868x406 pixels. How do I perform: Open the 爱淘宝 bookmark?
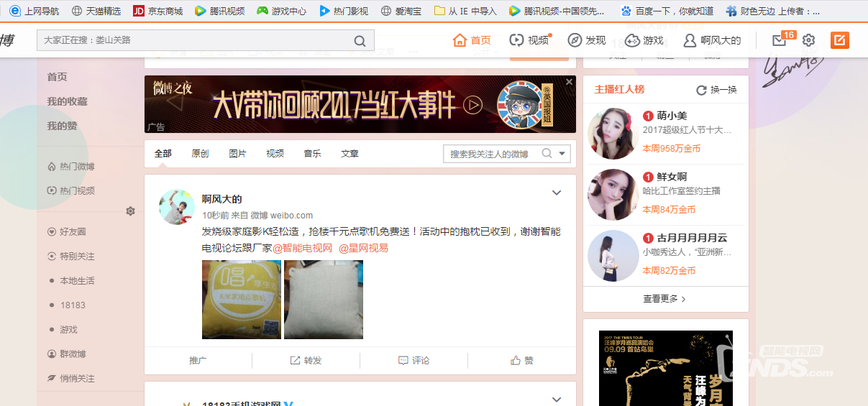click(401, 11)
